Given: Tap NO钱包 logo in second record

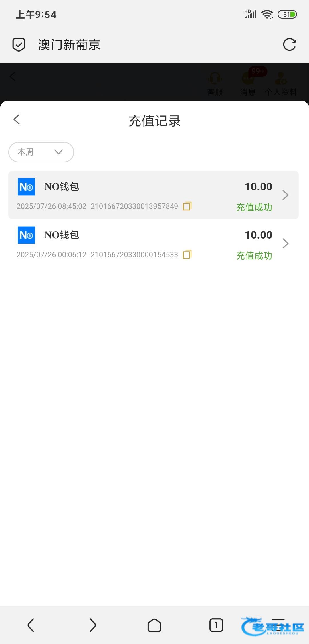Looking at the screenshot, I should pos(26,235).
